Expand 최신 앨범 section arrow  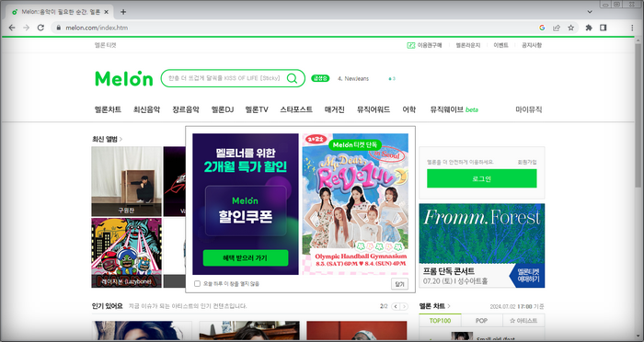pos(121,139)
